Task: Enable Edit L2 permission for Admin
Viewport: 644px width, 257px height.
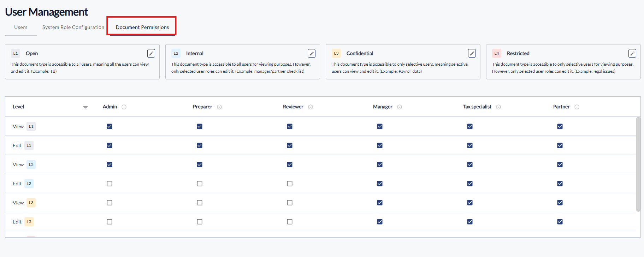Action: pyautogui.click(x=110, y=184)
